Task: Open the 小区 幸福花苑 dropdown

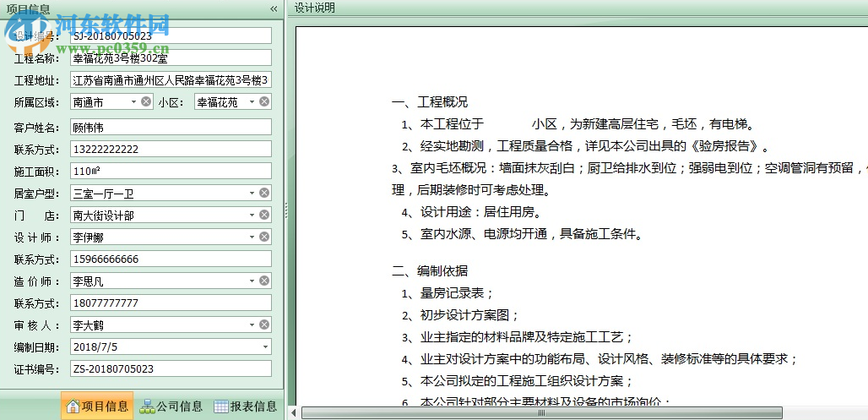Action: 252,102
